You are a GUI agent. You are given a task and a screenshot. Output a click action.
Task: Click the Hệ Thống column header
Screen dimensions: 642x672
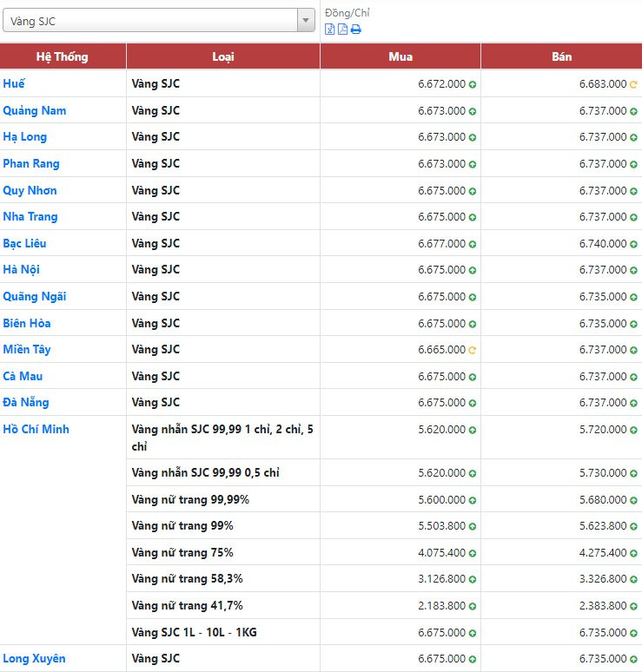point(63,56)
